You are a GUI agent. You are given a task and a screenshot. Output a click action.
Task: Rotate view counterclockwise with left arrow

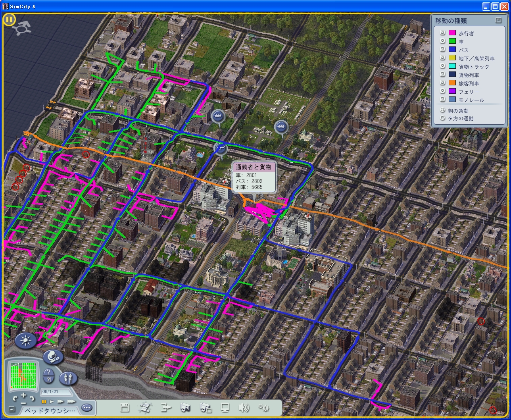tap(15, 398)
